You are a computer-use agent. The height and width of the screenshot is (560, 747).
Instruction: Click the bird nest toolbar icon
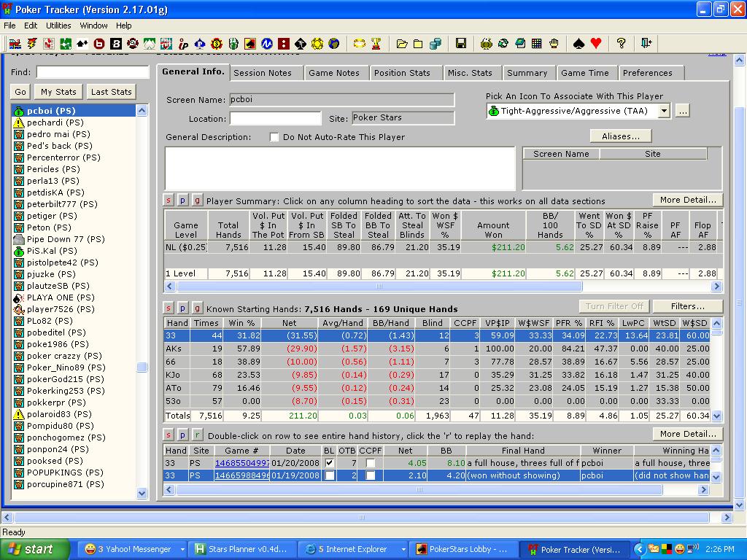coord(487,44)
